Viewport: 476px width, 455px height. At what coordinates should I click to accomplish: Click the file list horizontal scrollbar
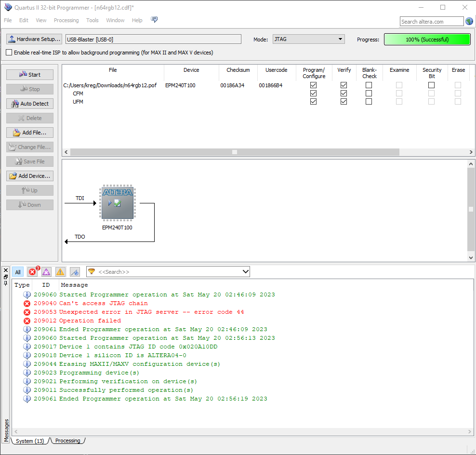(234, 152)
